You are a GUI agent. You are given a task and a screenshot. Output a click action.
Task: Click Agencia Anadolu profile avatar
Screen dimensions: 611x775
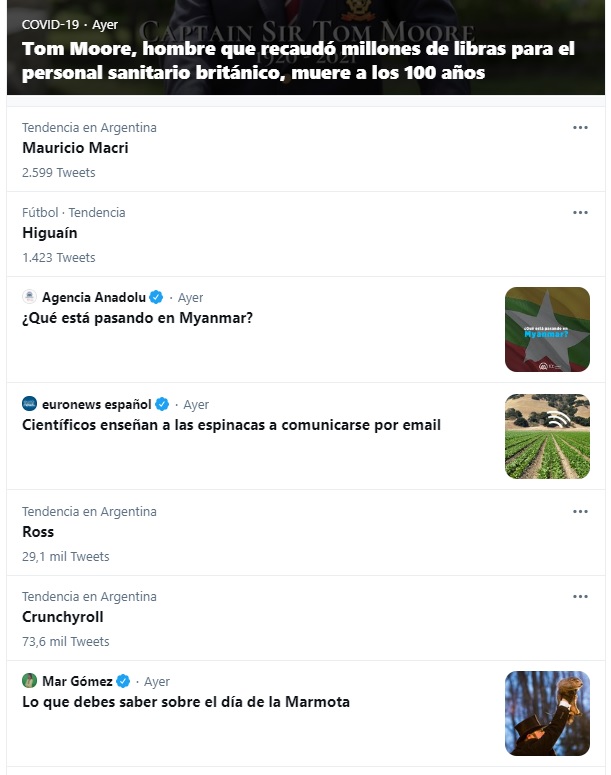point(29,297)
